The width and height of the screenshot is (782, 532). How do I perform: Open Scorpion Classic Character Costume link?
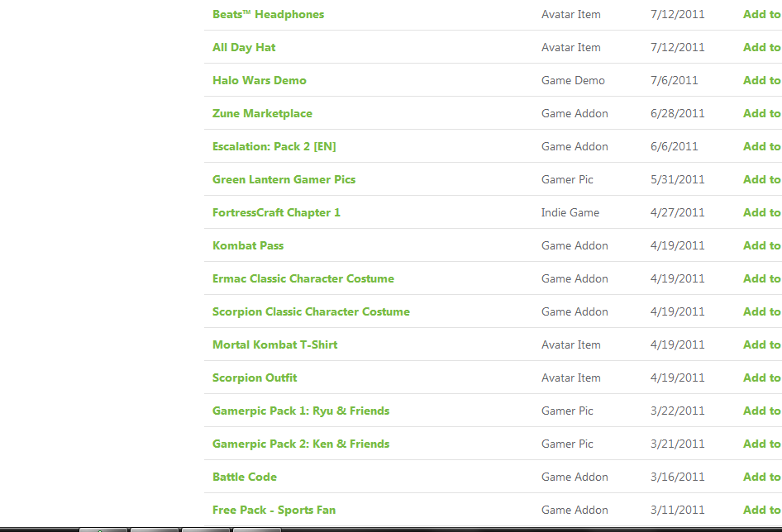click(x=311, y=311)
